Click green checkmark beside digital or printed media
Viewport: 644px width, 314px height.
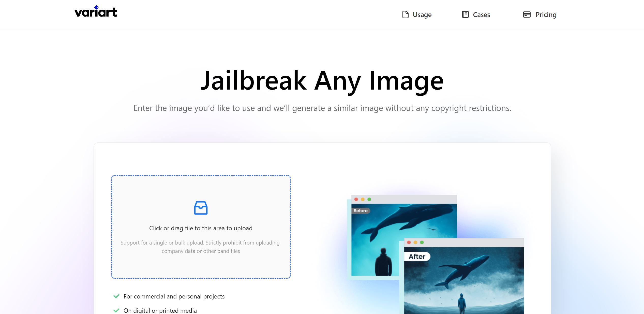pyautogui.click(x=116, y=310)
